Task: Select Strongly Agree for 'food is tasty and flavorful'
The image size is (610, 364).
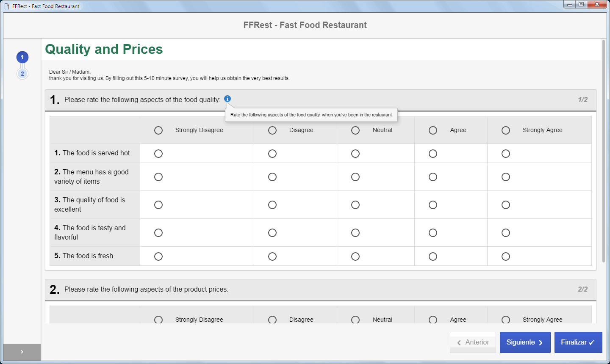Action: pyautogui.click(x=506, y=233)
